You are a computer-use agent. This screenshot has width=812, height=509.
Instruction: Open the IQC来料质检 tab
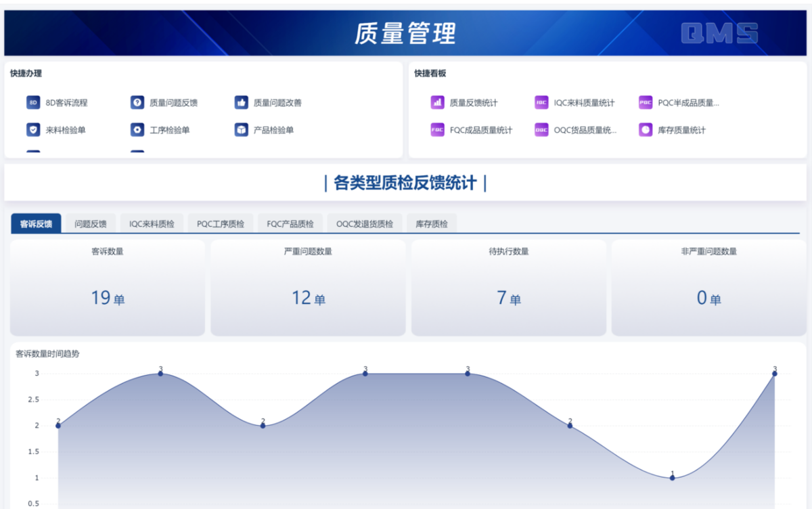(152, 224)
